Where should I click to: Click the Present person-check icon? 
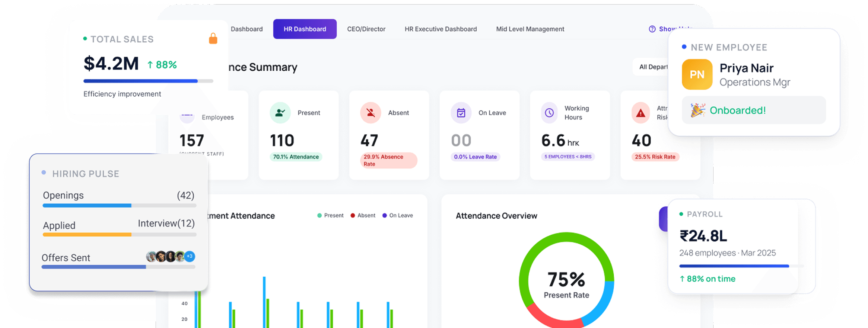(280, 113)
